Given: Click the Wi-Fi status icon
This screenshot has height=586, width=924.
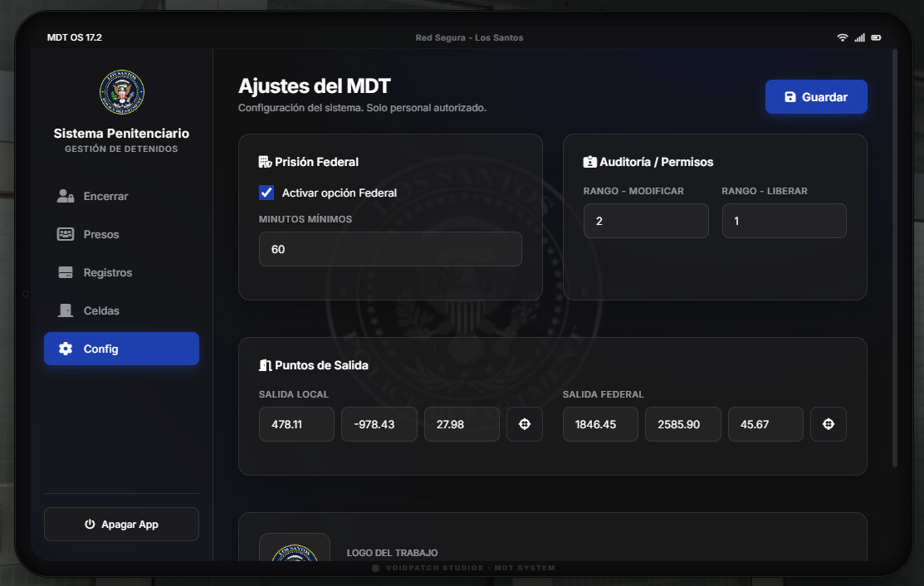Looking at the screenshot, I should point(843,37).
